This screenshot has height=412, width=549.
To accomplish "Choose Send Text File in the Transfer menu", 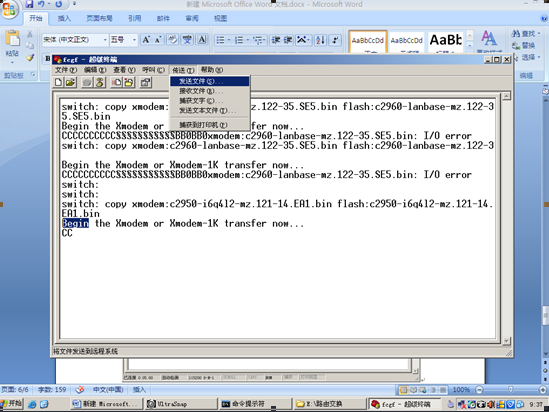I will (x=209, y=111).
